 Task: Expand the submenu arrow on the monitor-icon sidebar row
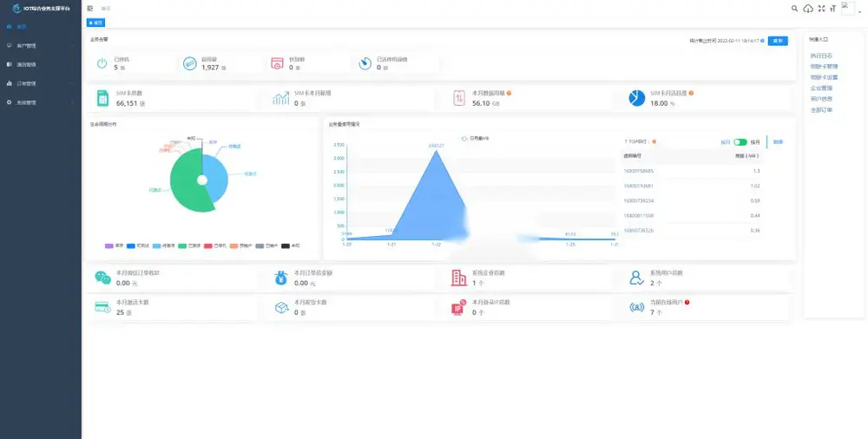point(73,45)
